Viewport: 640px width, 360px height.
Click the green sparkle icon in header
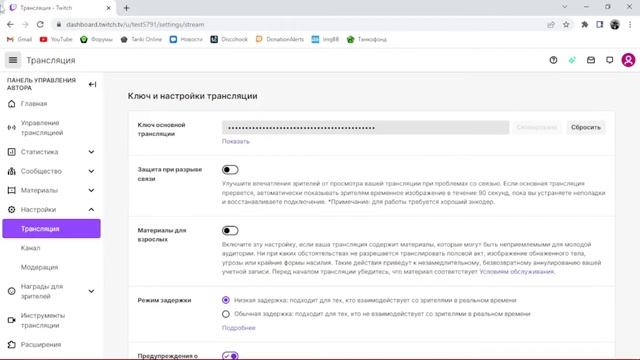(572, 60)
